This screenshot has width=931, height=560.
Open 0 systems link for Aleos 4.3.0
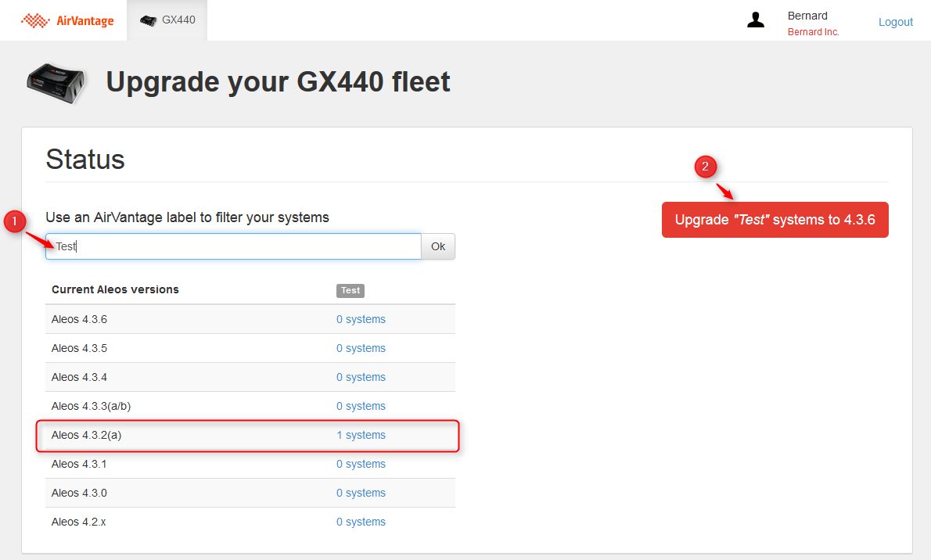[361, 493]
